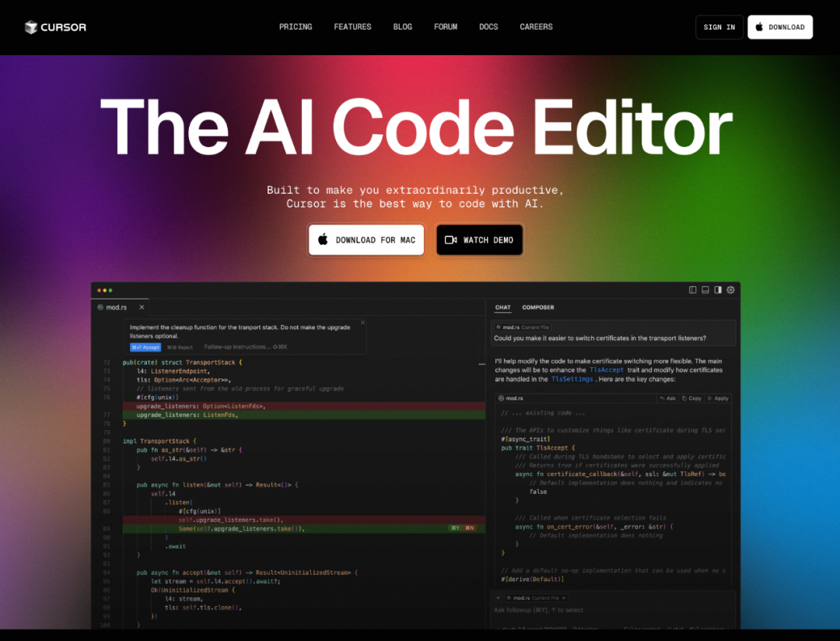Click the green 'upgrade_listeners: ListenFds,' line

click(304, 415)
